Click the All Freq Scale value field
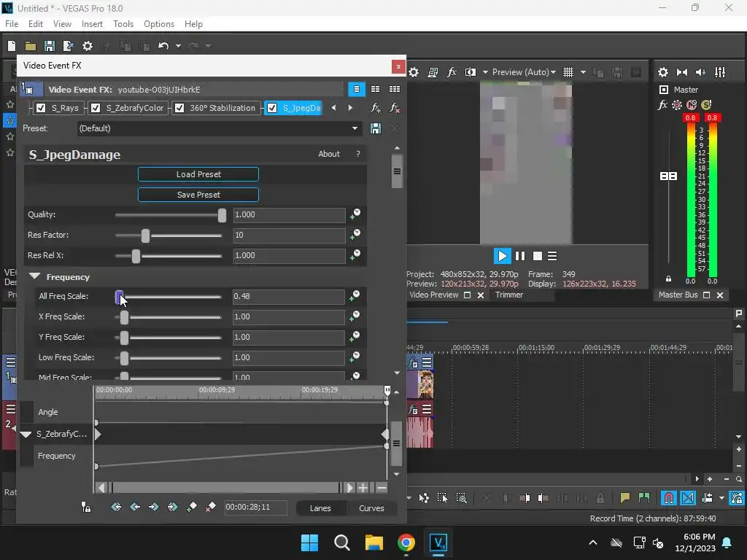The image size is (747, 560). 289,296
